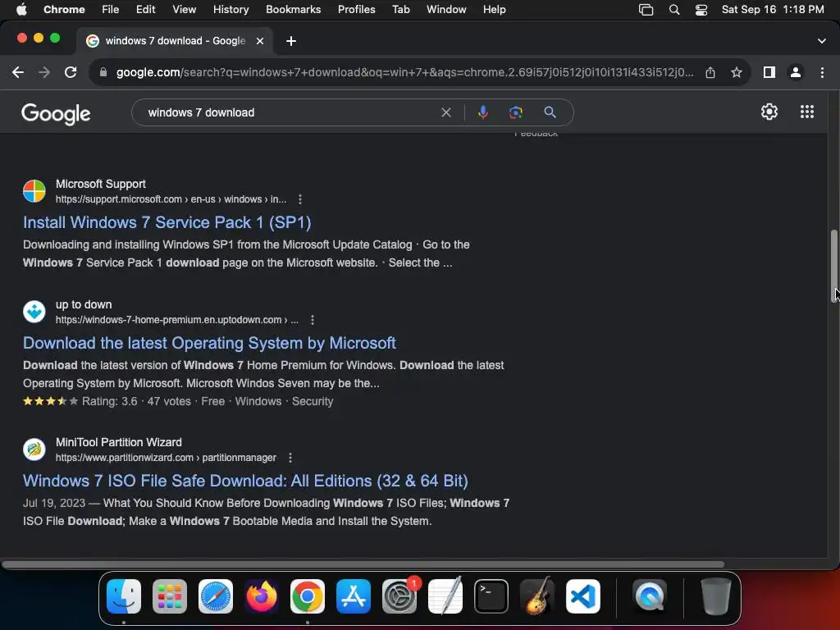Open the Apple menu
The height and width of the screenshot is (630, 840).
click(21, 10)
